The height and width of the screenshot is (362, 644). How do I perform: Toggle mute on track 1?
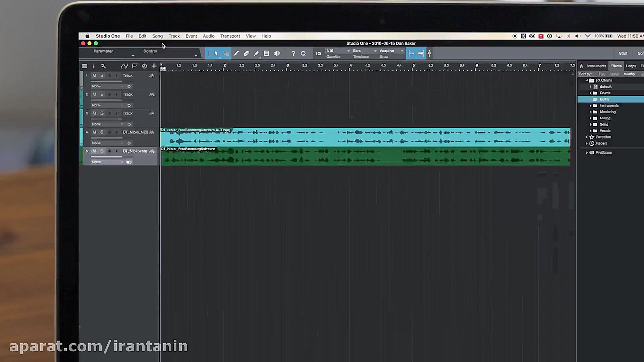[94, 75]
